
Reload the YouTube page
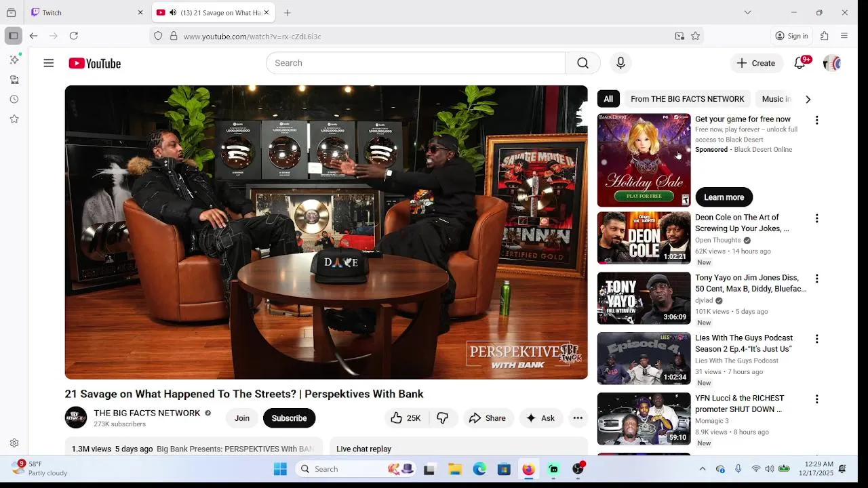pos(73,36)
